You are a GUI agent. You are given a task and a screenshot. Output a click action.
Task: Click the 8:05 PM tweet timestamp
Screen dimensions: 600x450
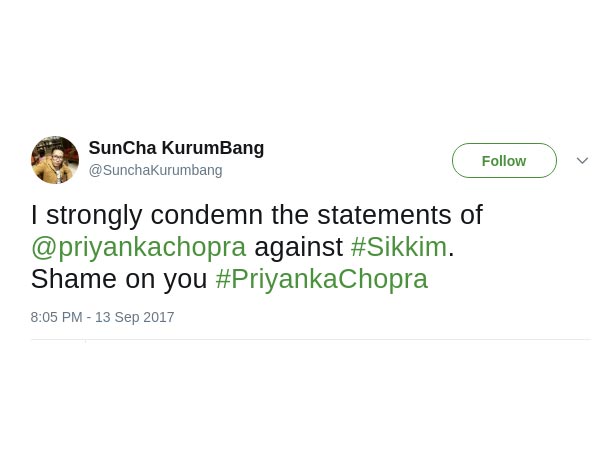click(56, 317)
